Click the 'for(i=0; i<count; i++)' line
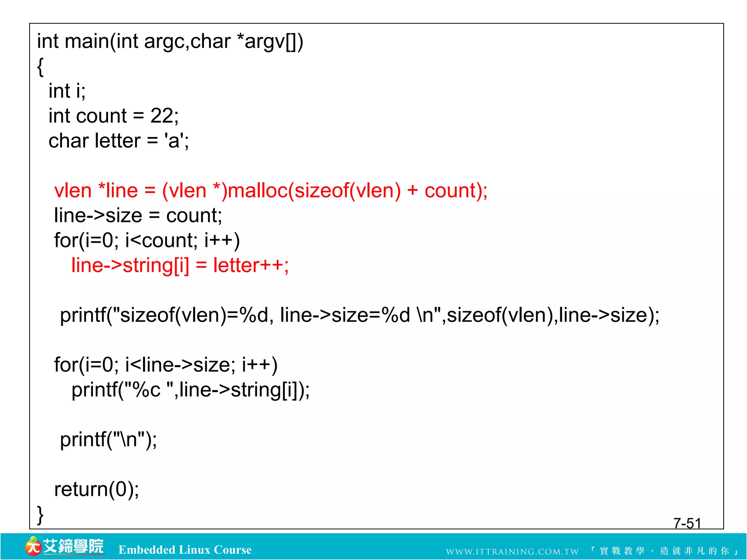747x560 pixels. point(147,240)
